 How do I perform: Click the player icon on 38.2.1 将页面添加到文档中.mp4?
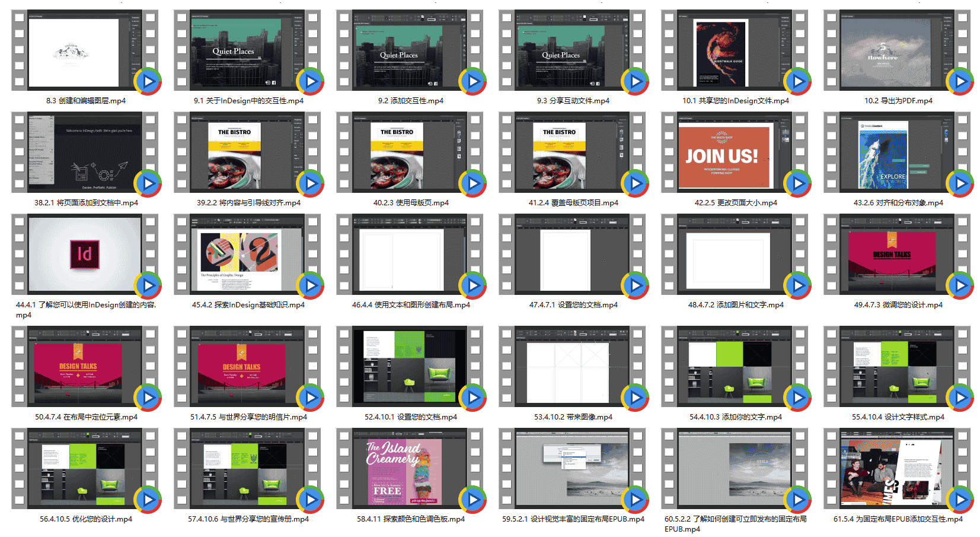point(148,183)
